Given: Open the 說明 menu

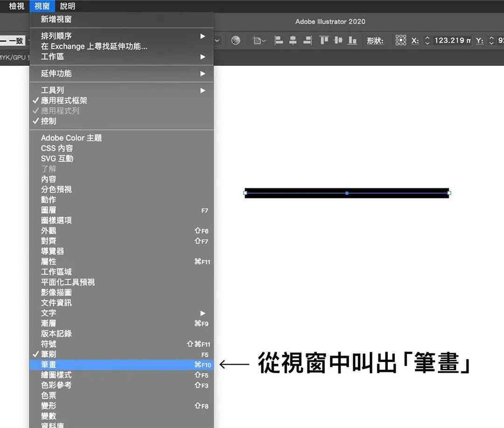Looking at the screenshot, I should [68, 6].
